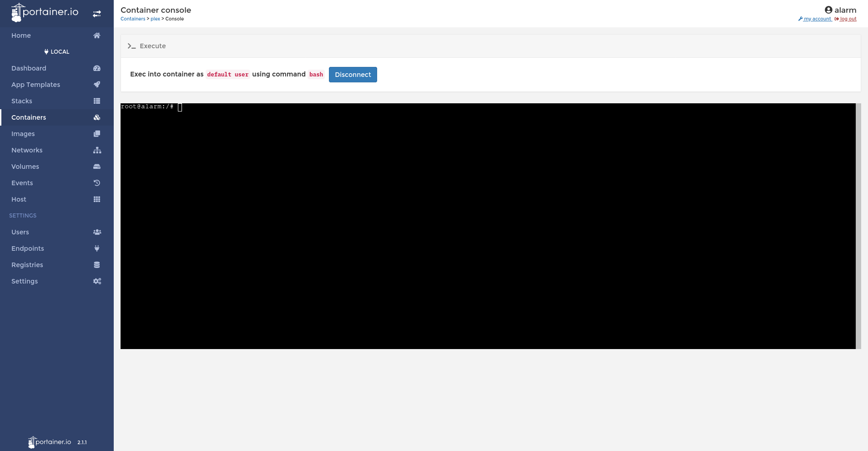Click the Home house icon
The height and width of the screenshot is (451, 868).
97,35
